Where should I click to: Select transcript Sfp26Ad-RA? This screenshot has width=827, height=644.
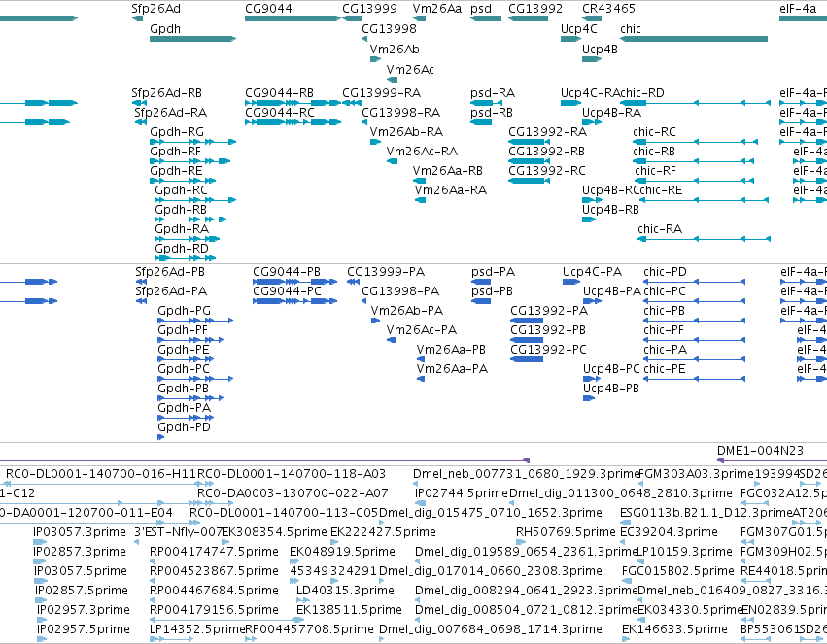click(170, 113)
